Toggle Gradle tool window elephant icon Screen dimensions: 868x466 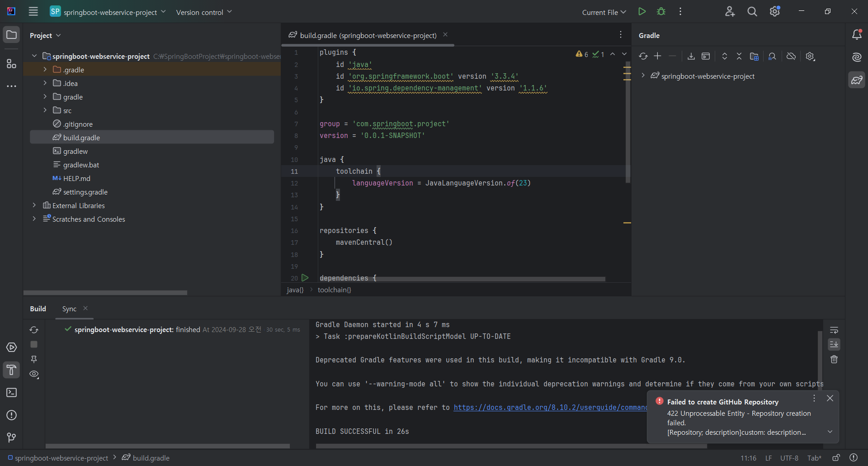click(x=857, y=80)
